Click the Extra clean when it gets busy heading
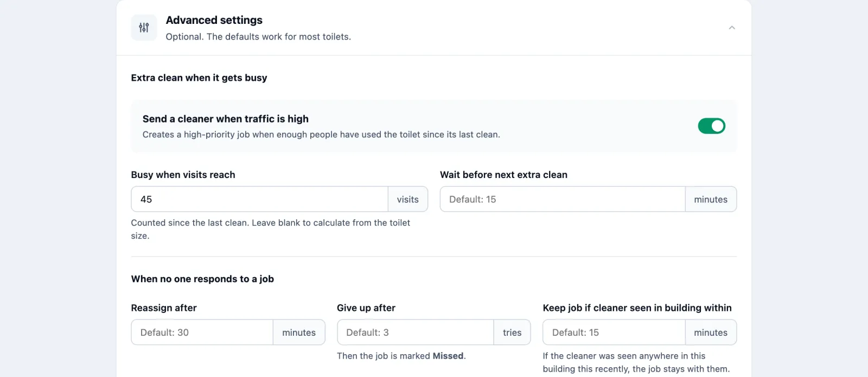868x377 pixels. pos(199,78)
